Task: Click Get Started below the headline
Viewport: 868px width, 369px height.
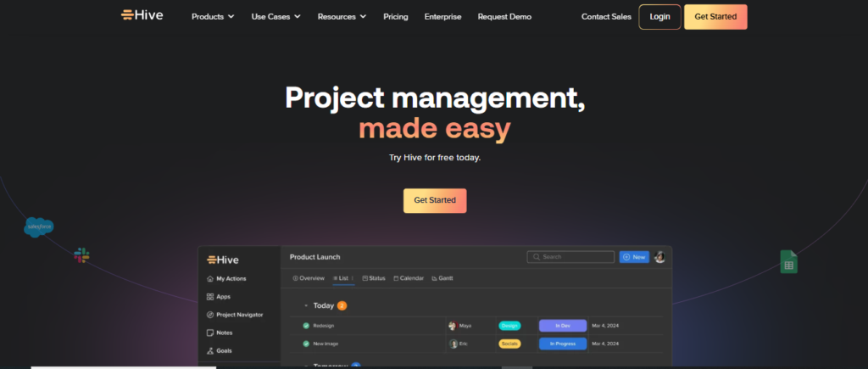Action: click(x=435, y=200)
